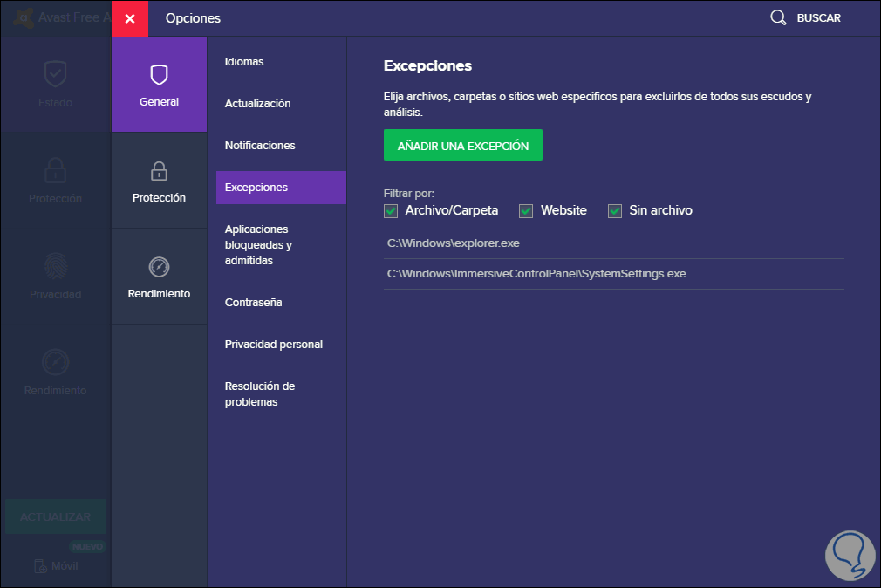881x588 pixels.
Task: Disable the Sin archivo filter checkbox
Action: click(x=615, y=210)
